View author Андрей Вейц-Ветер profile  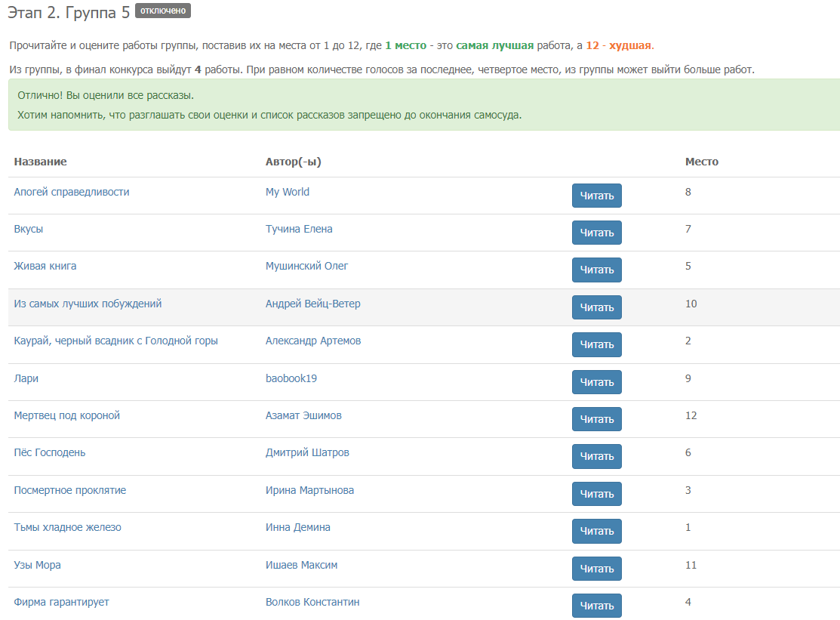(x=312, y=304)
